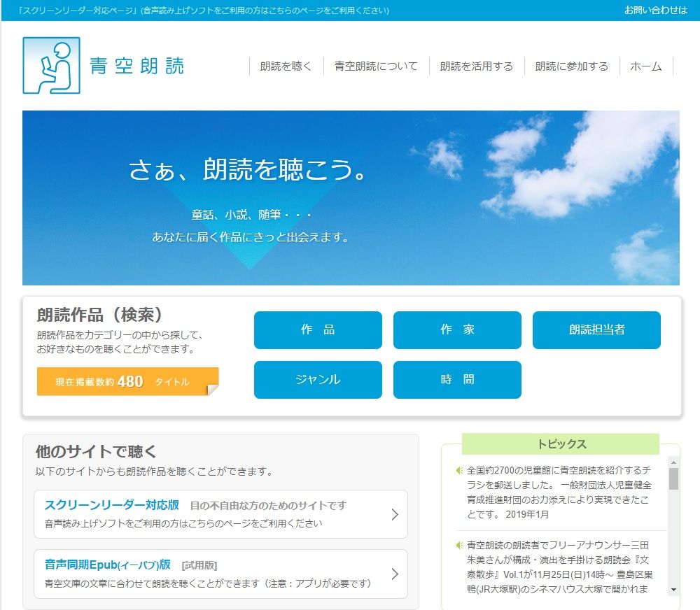This screenshot has width=700, height=610.
Task: Filter readings by ジャンル
Action: click(318, 380)
